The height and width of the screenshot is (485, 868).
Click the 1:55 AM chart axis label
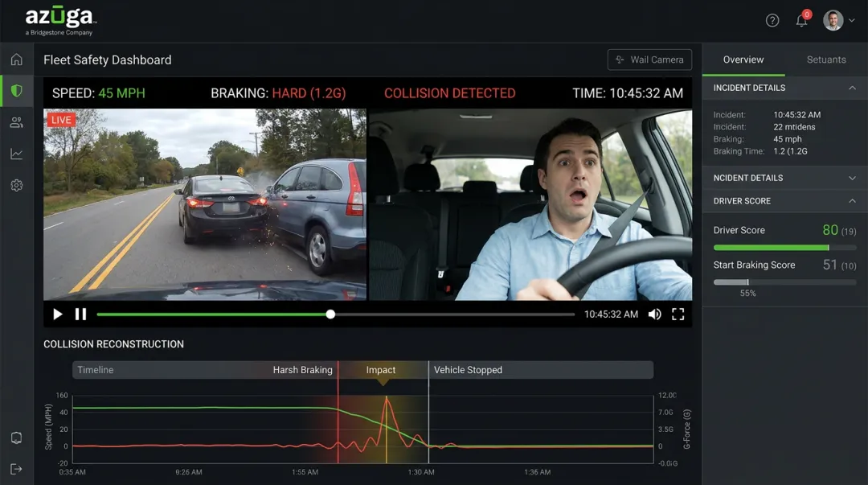tap(305, 472)
